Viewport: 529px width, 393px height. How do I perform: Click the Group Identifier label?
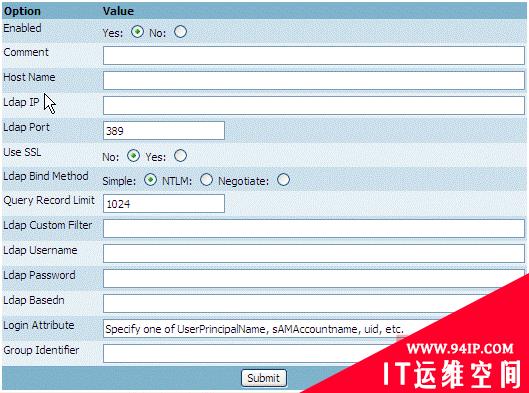[x=41, y=350]
